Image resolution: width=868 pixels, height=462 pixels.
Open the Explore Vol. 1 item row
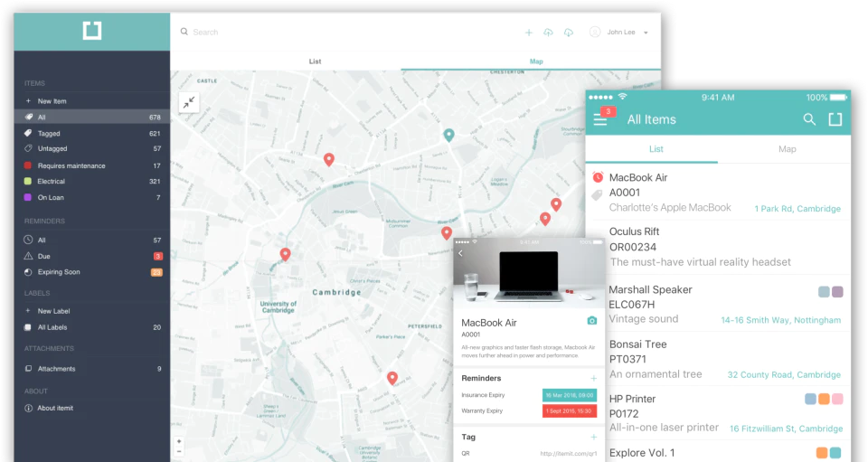(719, 452)
